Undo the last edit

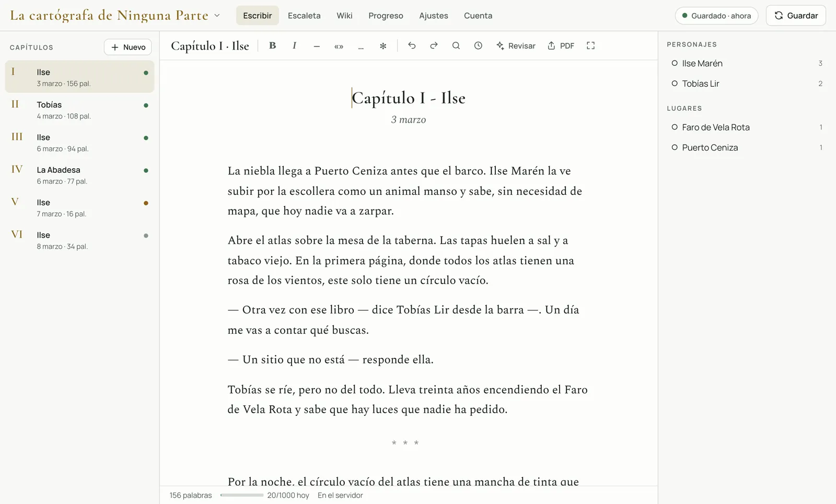(412, 46)
